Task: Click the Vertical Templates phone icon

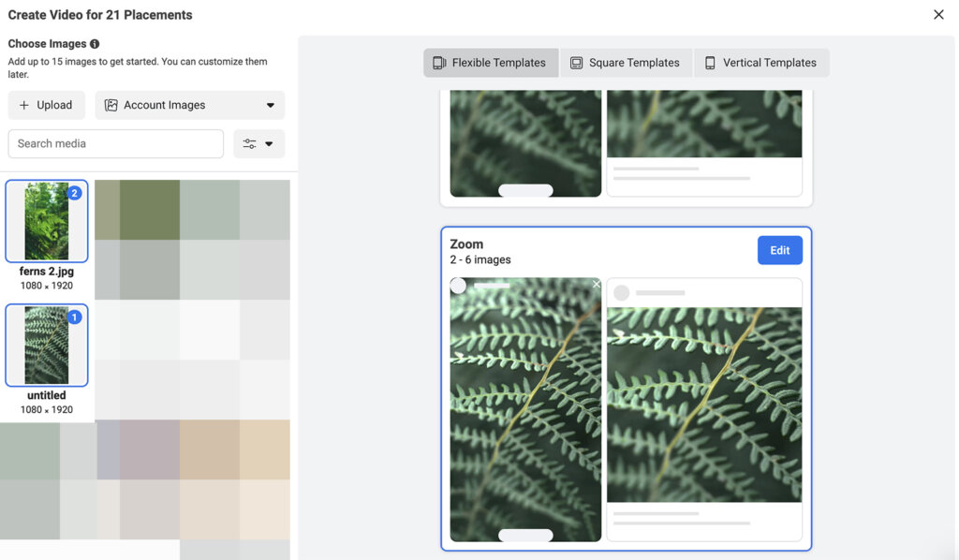Action: click(x=710, y=63)
